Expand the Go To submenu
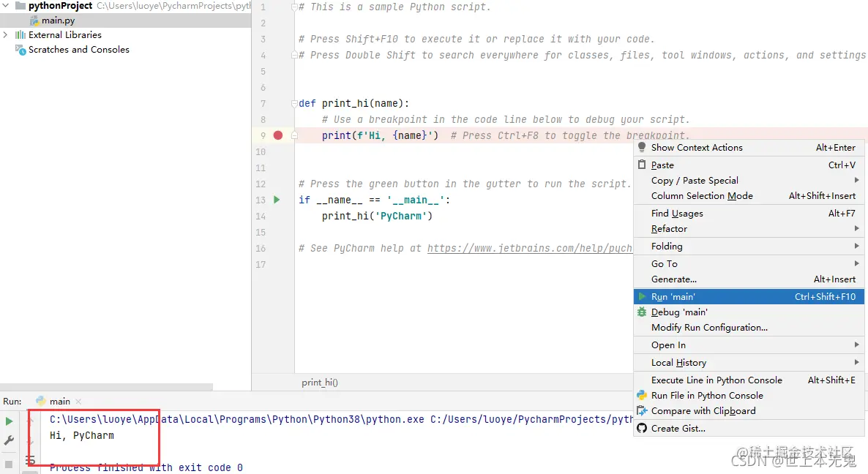The image size is (868, 474). (749, 264)
